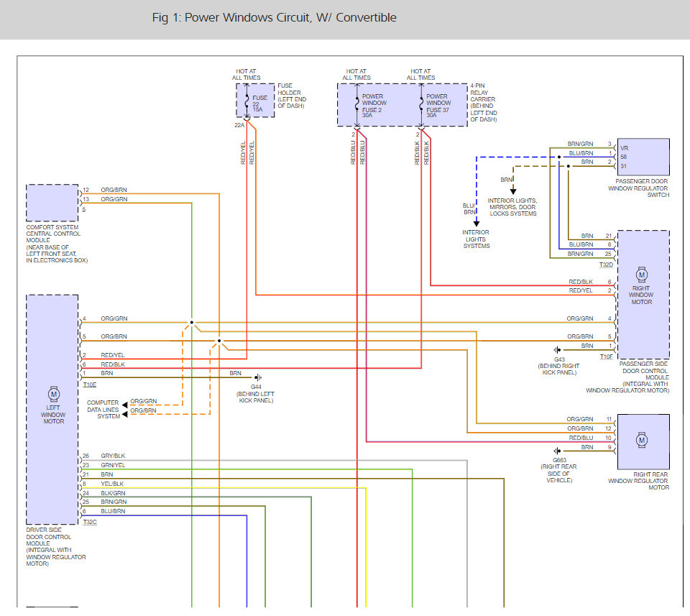
Task: Select the G43 ground symbol
Action: [x=557, y=350]
